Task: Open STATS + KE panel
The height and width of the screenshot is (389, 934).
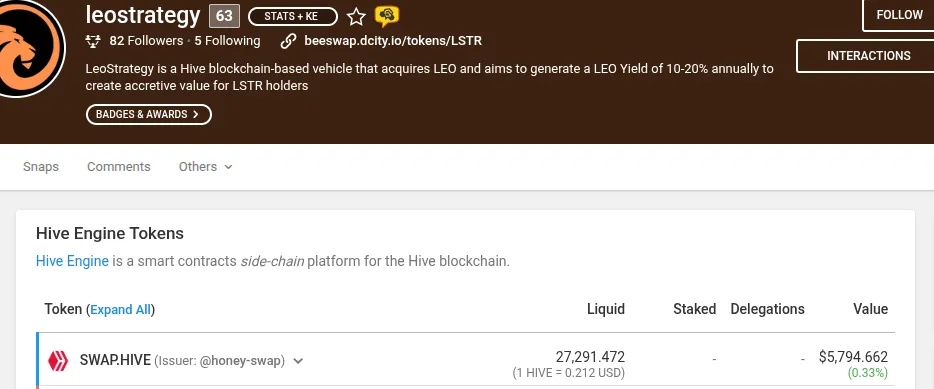Action: point(292,17)
